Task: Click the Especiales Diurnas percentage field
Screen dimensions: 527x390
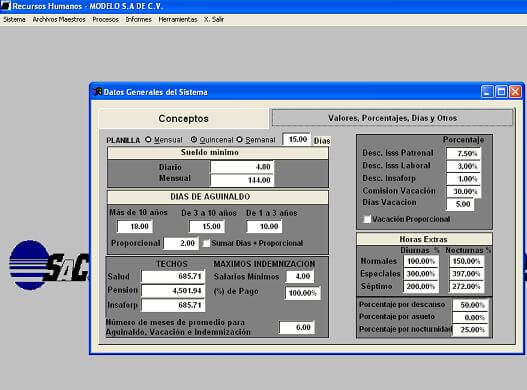Action: tap(421, 274)
